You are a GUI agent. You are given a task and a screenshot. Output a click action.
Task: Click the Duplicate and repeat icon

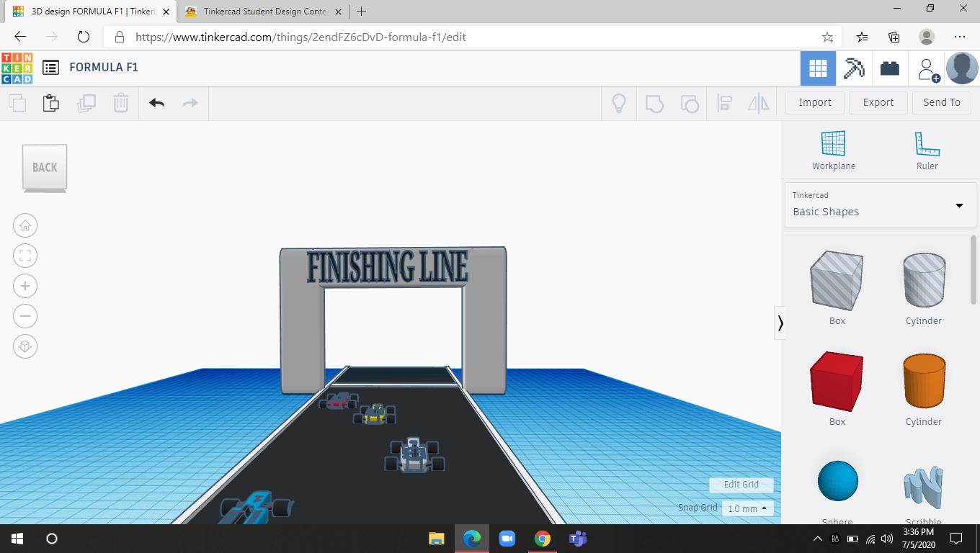[x=86, y=103]
